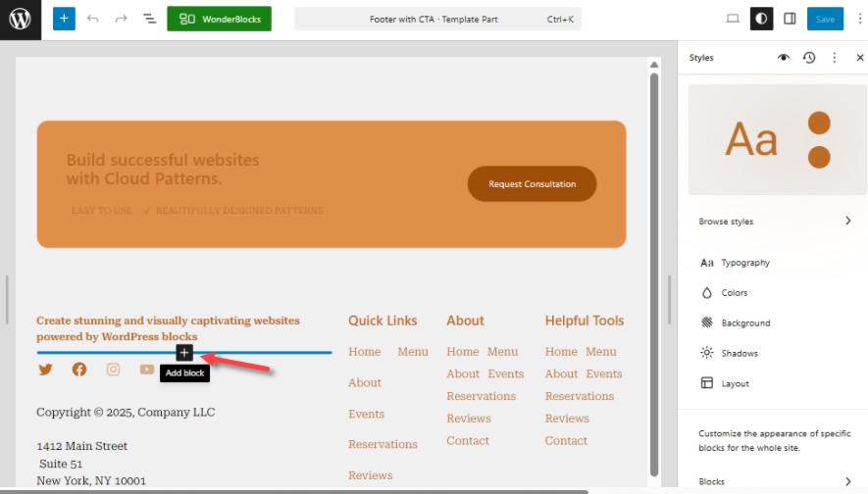Click the WonderBlocks button
Screen dimensions: 868x494
[219, 19]
